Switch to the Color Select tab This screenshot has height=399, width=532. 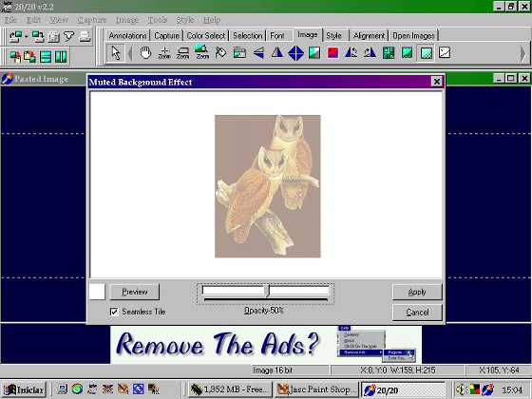click(206, 36)
